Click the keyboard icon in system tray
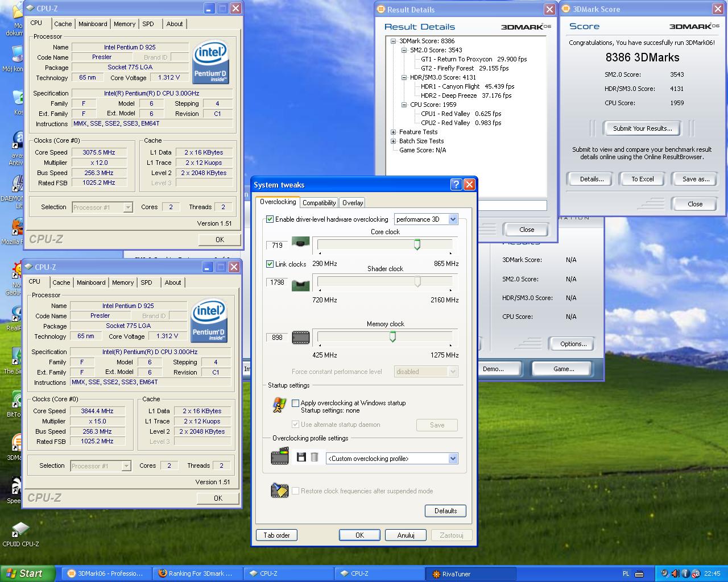728x582 pixels. point(640,573)
